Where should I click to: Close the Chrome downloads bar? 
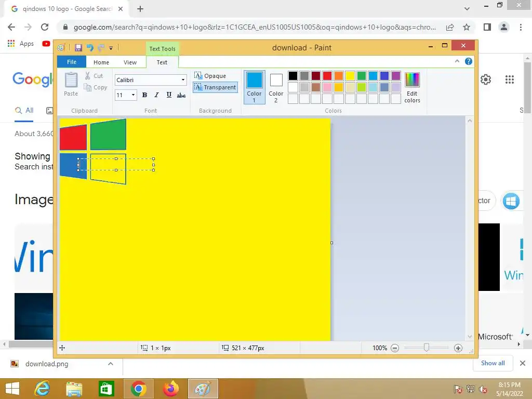[523, 363]
